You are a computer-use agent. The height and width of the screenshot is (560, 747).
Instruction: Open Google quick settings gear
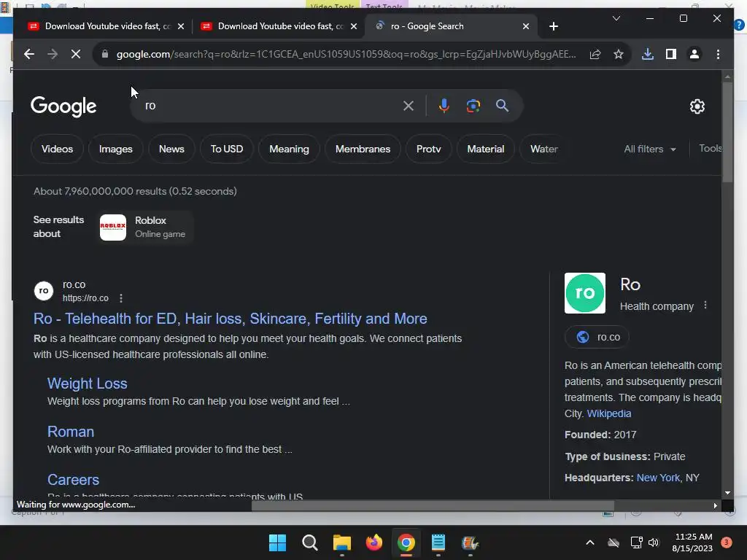(x=697, y=106)
